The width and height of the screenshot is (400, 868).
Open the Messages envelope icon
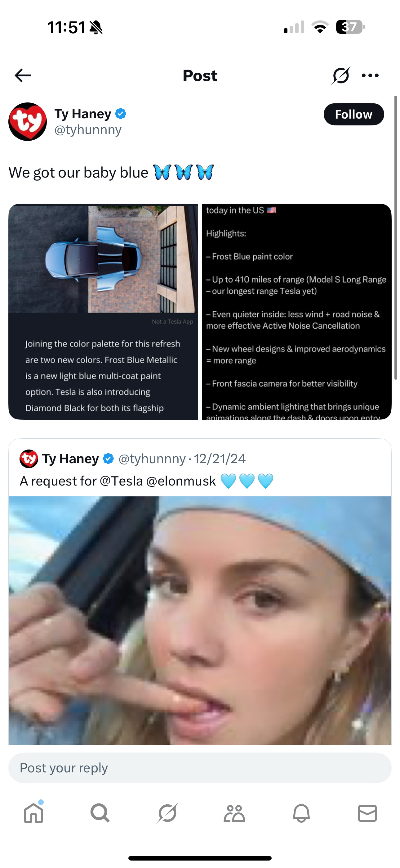[367, 813]
